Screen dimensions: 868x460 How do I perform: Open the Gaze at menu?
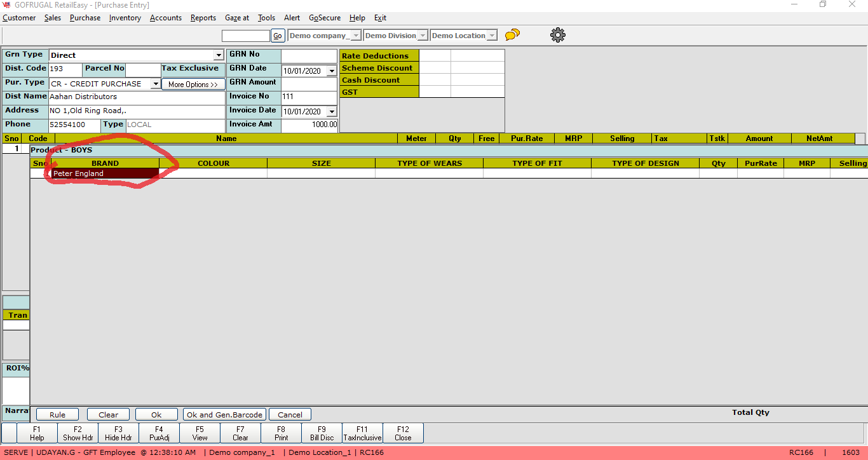click(x=237, y=18)
